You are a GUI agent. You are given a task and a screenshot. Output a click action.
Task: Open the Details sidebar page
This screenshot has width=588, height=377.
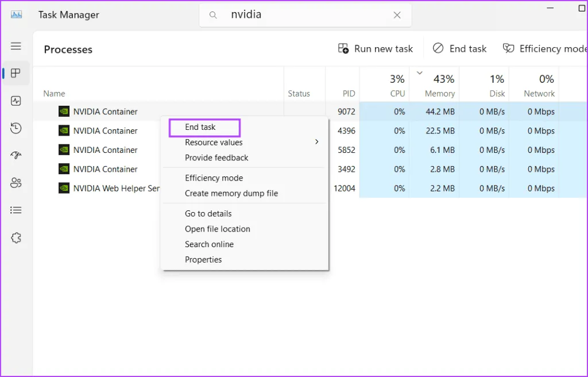pyautogui.click(x=16, y=210)
